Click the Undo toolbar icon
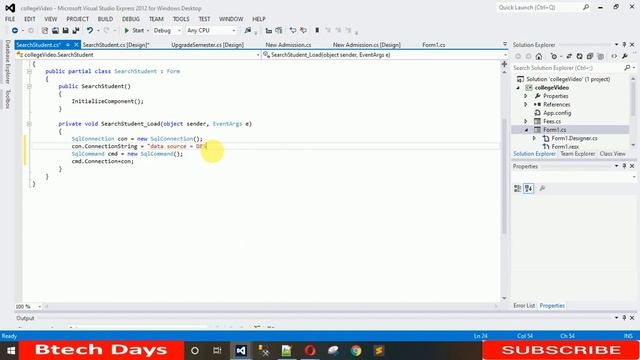 (x=89, y=30)
